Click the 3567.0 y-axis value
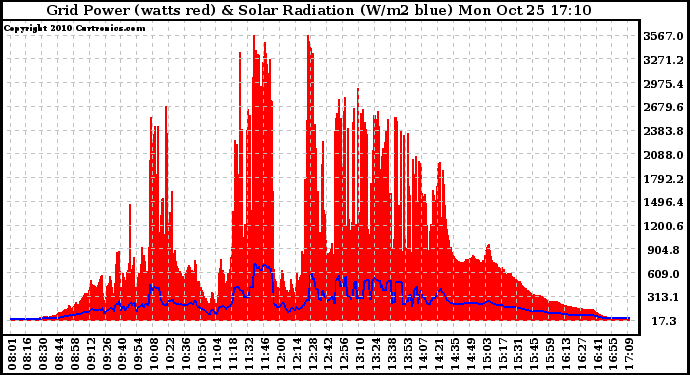The image size is (690, 375). (x=663, y=36)
